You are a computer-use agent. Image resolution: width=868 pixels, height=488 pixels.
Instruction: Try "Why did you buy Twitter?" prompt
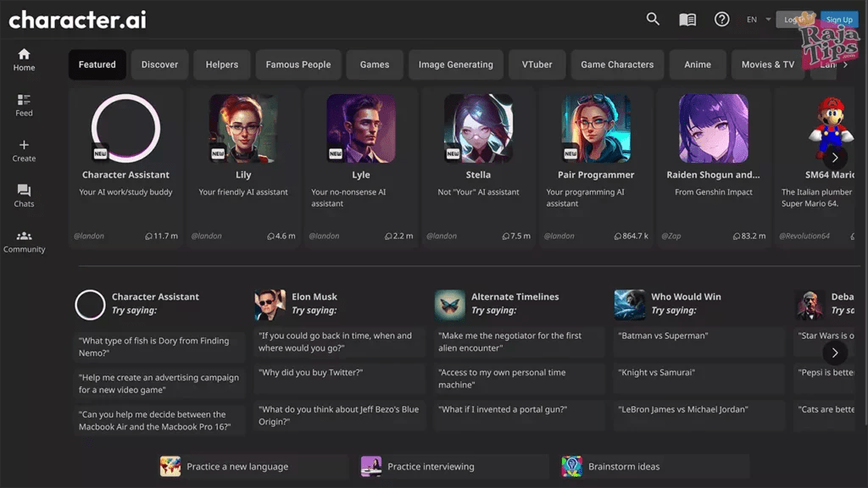pyautogui.click(x=339, y=379)
